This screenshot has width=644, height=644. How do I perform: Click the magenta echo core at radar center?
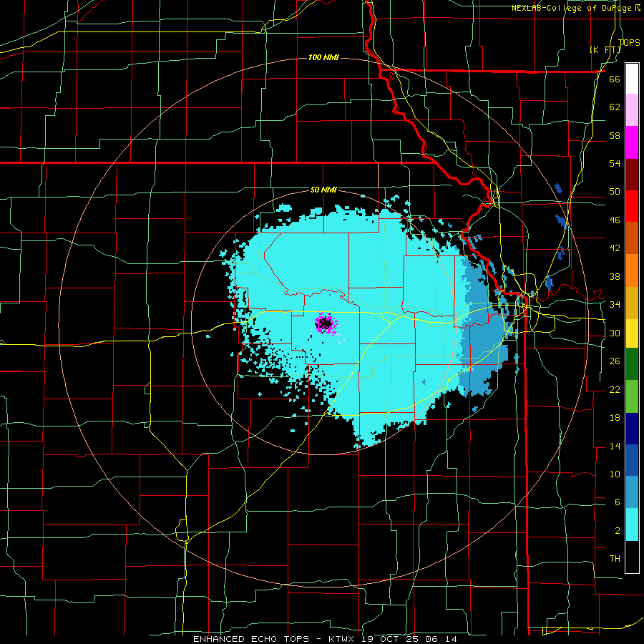point(326,323)
